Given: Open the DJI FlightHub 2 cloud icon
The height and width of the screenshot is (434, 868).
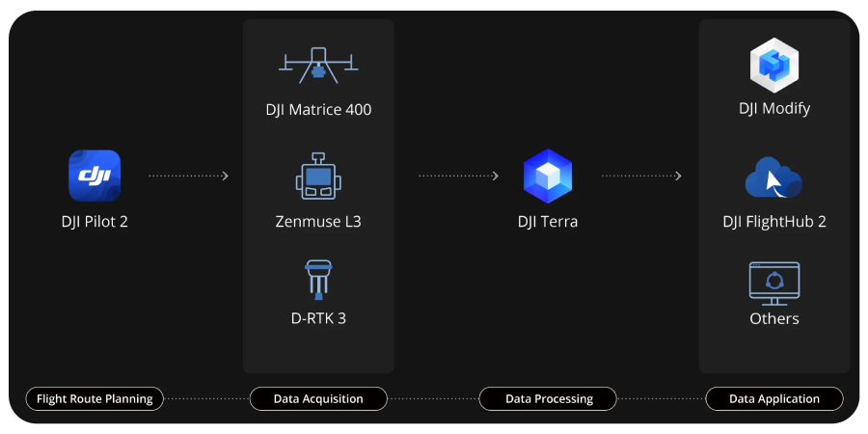Looking at the screenshot, I should [773, 177].
